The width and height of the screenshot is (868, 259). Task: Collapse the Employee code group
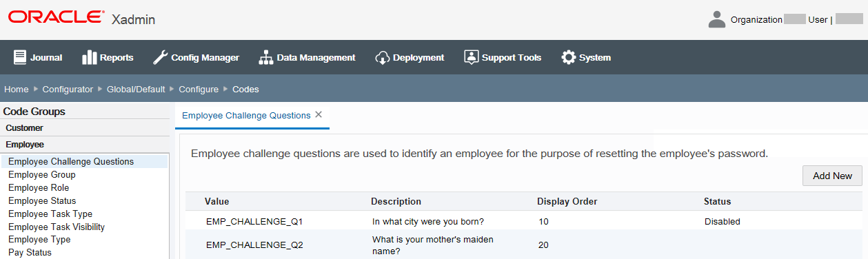[x=85, y=145]
